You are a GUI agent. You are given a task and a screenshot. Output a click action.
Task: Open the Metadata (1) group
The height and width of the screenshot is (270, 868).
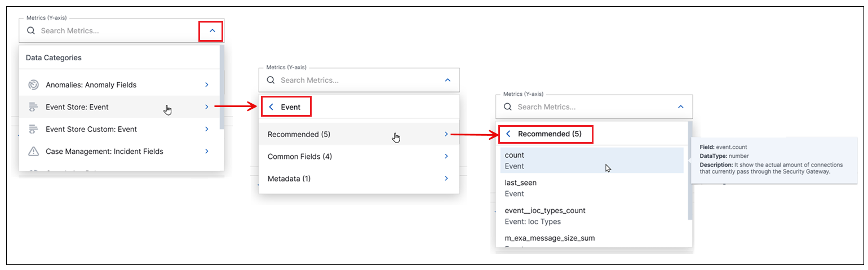coord(359,179)
